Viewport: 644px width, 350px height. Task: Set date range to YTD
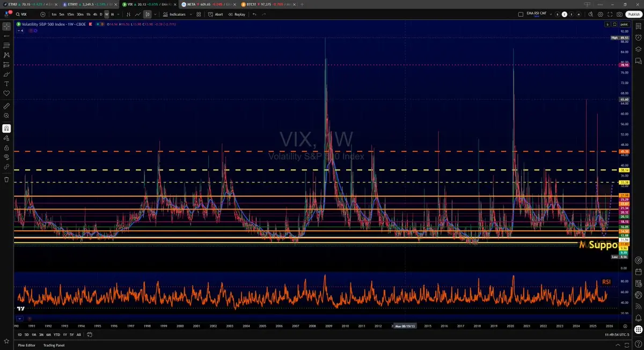(57, 334)
